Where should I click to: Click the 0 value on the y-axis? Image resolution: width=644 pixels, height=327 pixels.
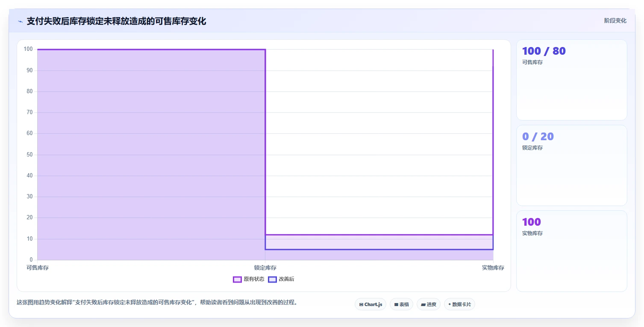(31, 259)
